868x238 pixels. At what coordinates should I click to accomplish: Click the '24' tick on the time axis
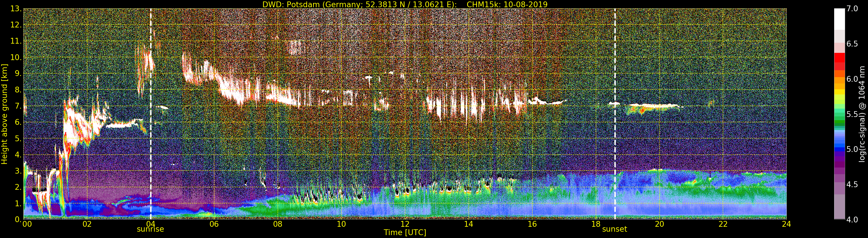pyautogui.click(x=786, y=224)
